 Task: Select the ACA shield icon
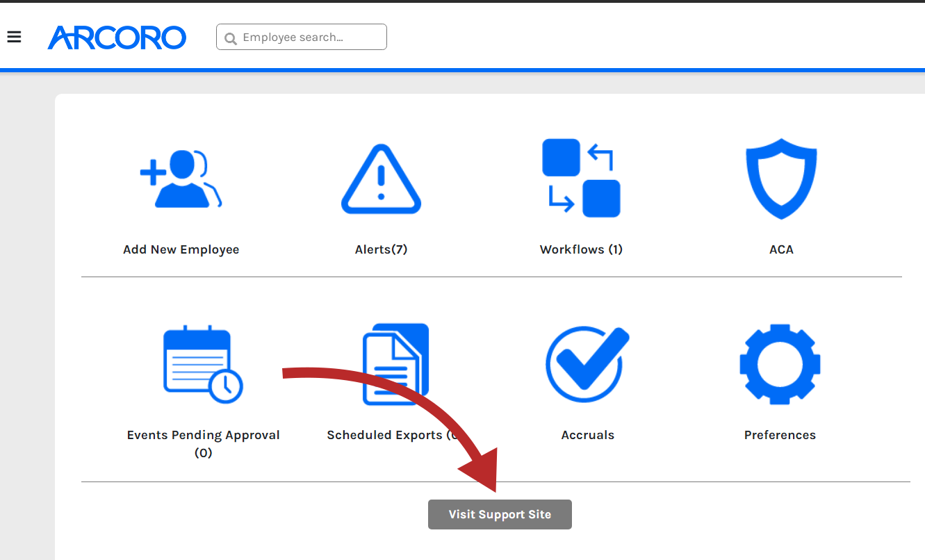tap(781, 179)
